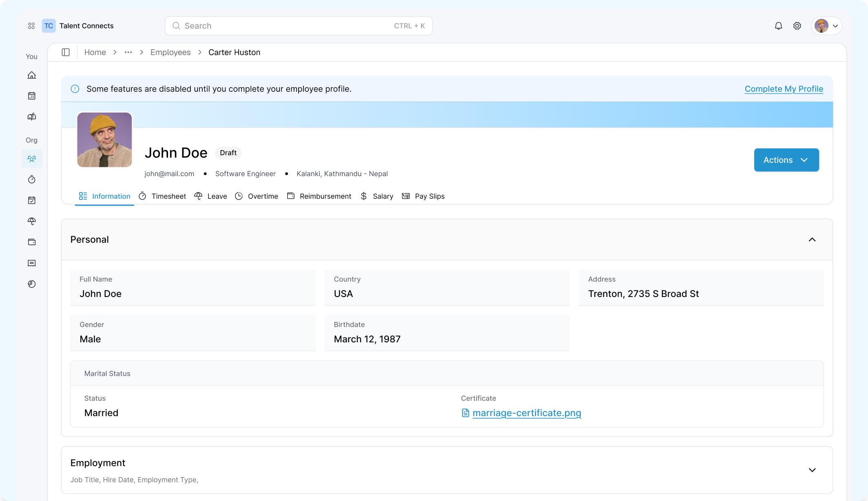This screenshot has width=868, height=501.
Task: Open the leave umbrella sidebar icon
Action: click(x=32, y=221)
